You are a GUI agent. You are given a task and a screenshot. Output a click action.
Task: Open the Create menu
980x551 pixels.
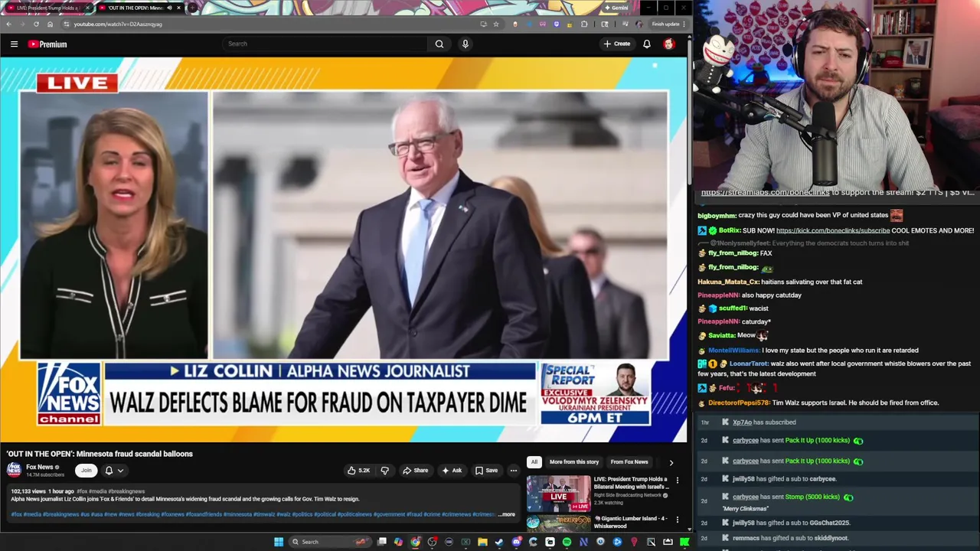(617, 44)
